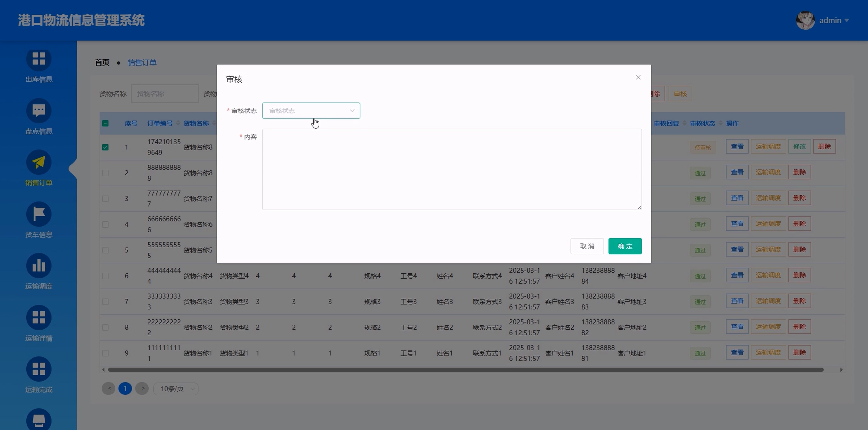The height and width of the screenshot is (430, 868).
Task: Click the 运输调度 bar chart icon
Action: pos(39,266)
